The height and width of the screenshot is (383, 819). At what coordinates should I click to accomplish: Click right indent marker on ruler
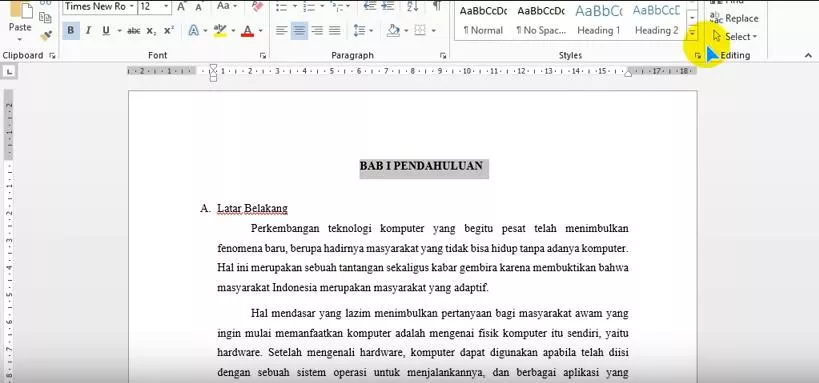pos(628,73)
